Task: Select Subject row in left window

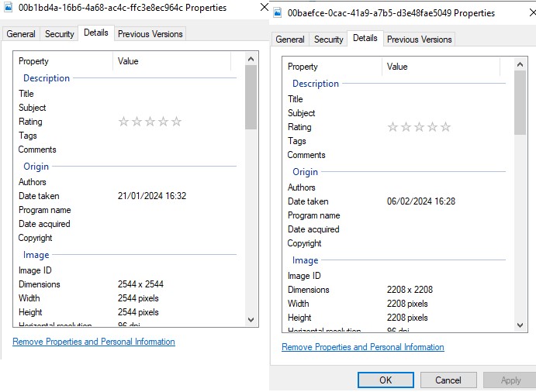Action: tap(127, 108)
